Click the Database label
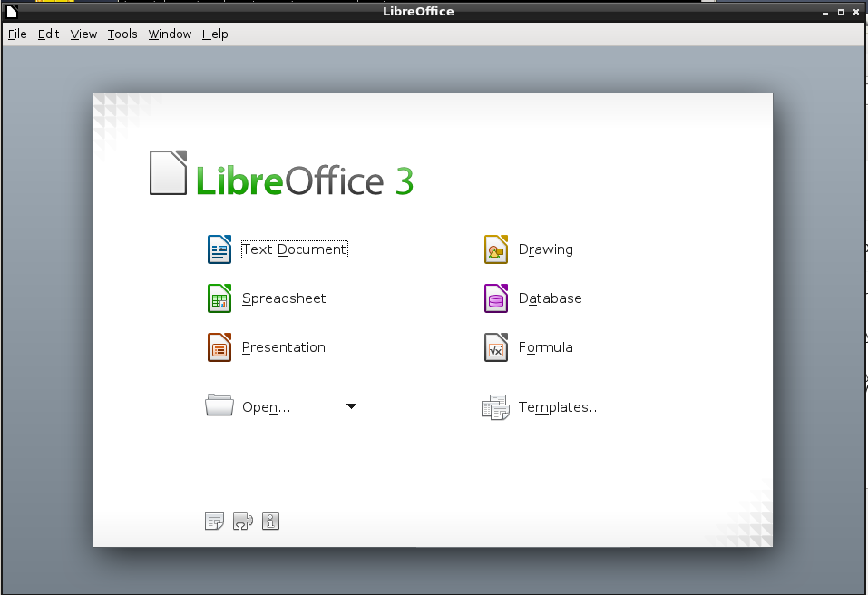Image resolution: width=868 pixels, height=595 pixels. tap(551, 298)
